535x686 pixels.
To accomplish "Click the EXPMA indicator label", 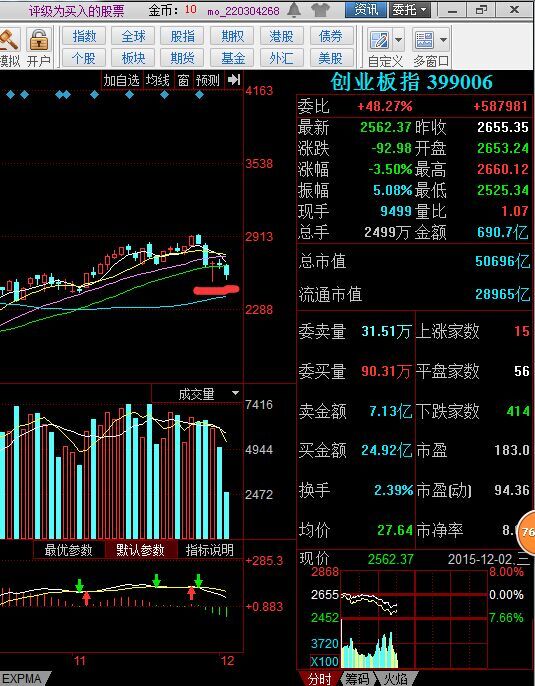I will tap(22, 679).
